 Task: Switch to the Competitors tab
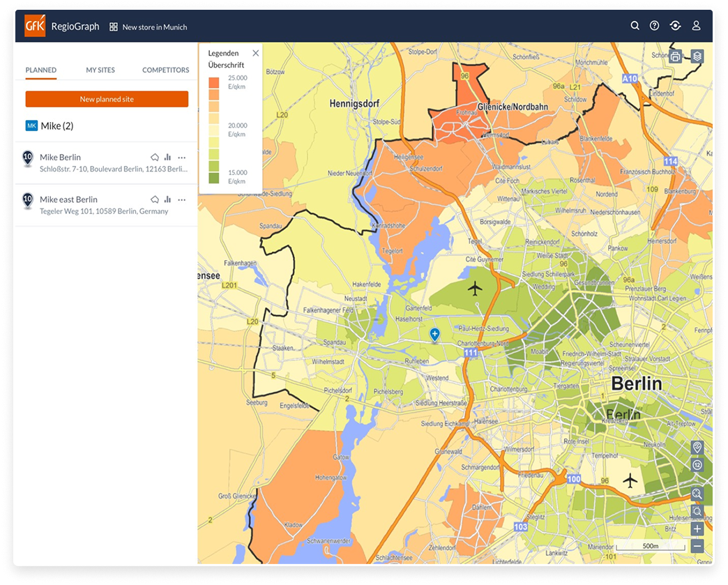point(165,70)
